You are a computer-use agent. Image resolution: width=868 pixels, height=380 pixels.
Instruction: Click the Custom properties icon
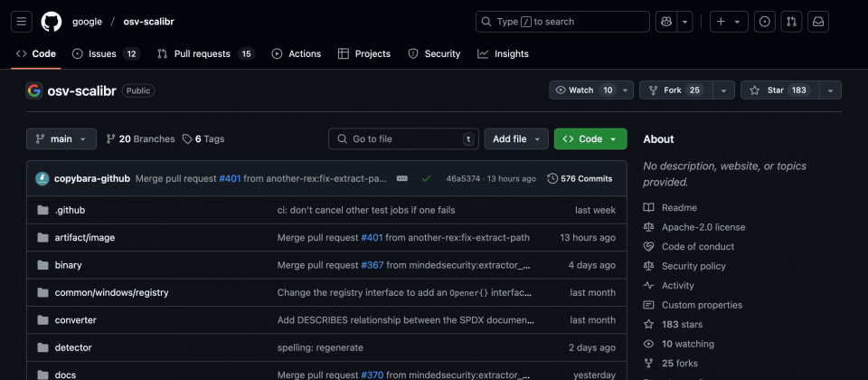(x=648, y=305)
